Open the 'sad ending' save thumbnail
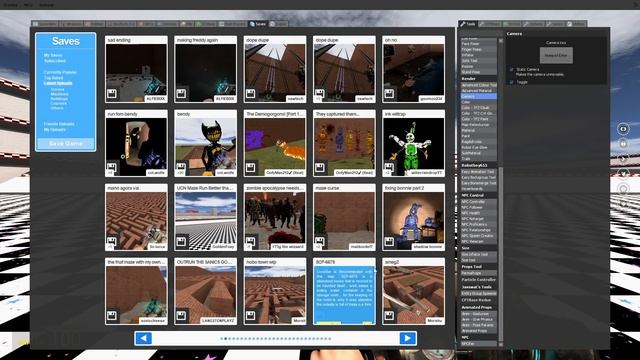Screen dimensions: 640x360 coord(136,73)
